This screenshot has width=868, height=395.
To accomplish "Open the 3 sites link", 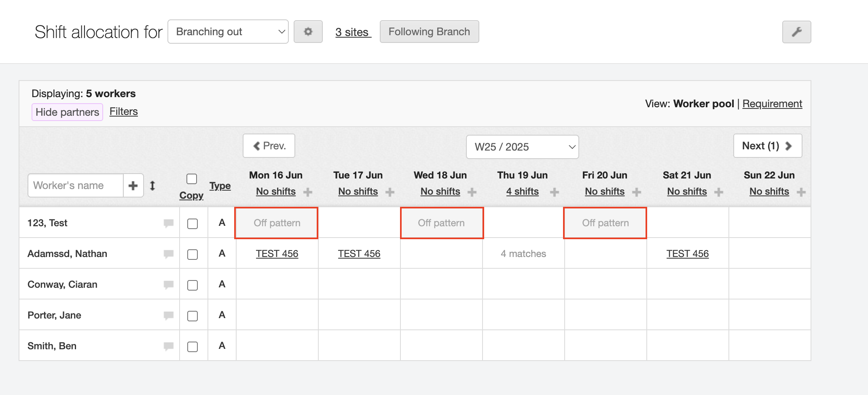I will tap(353, 32).
